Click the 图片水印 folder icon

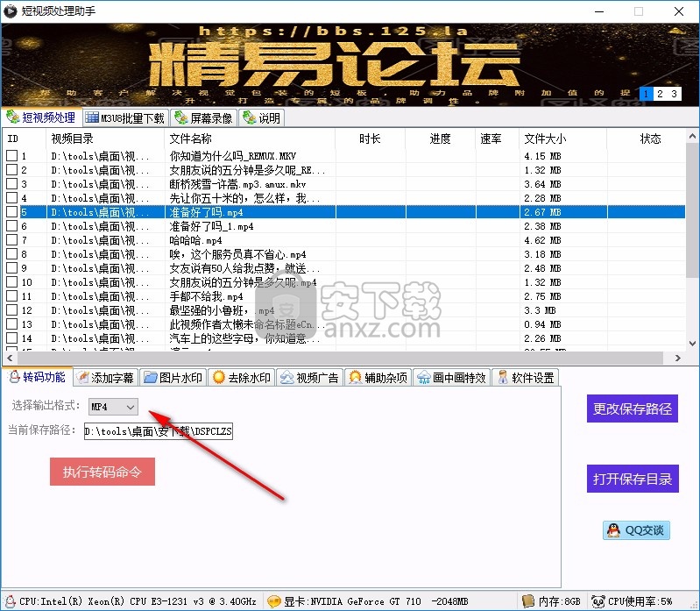(151, 378)
